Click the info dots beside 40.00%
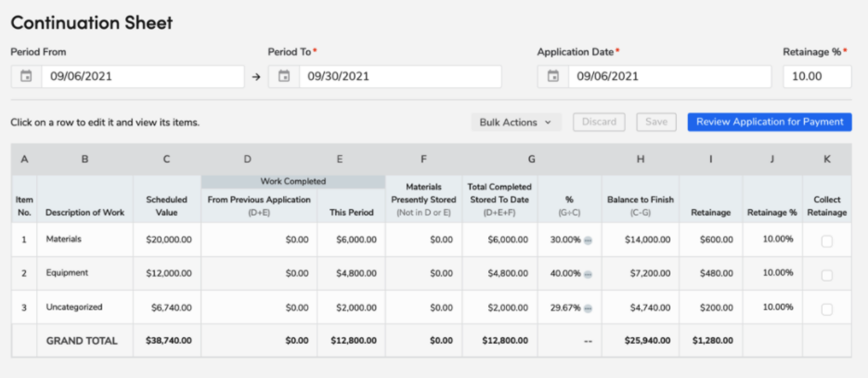 588,274
